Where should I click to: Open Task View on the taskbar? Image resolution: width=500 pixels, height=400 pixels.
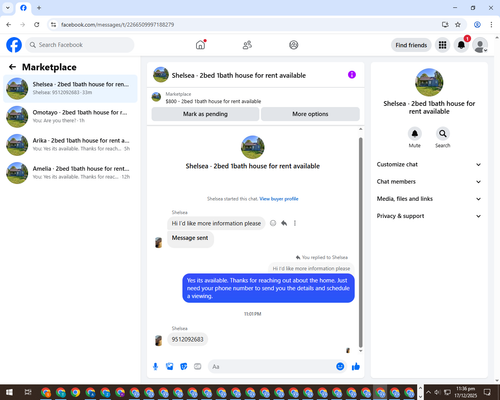tap(28, 392)
